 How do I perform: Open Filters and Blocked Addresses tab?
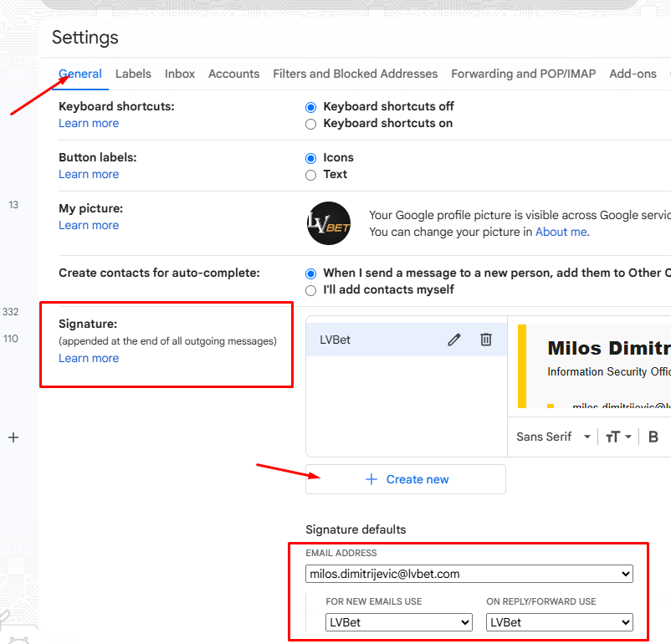coord(356,74)
